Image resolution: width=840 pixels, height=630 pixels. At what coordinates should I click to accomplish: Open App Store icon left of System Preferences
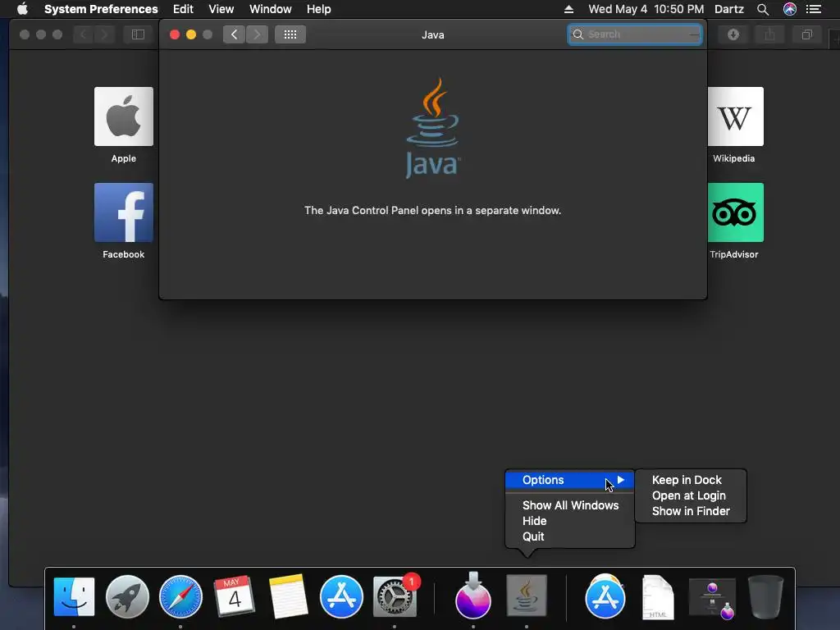tap(341, 596)
